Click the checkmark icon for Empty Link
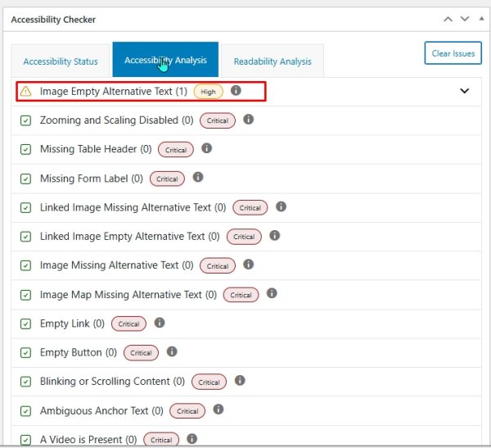491x448 pixels. click(25, 324)
